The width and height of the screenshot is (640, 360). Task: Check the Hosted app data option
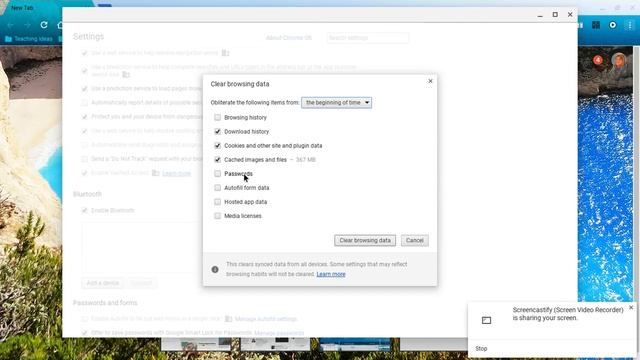218,202
